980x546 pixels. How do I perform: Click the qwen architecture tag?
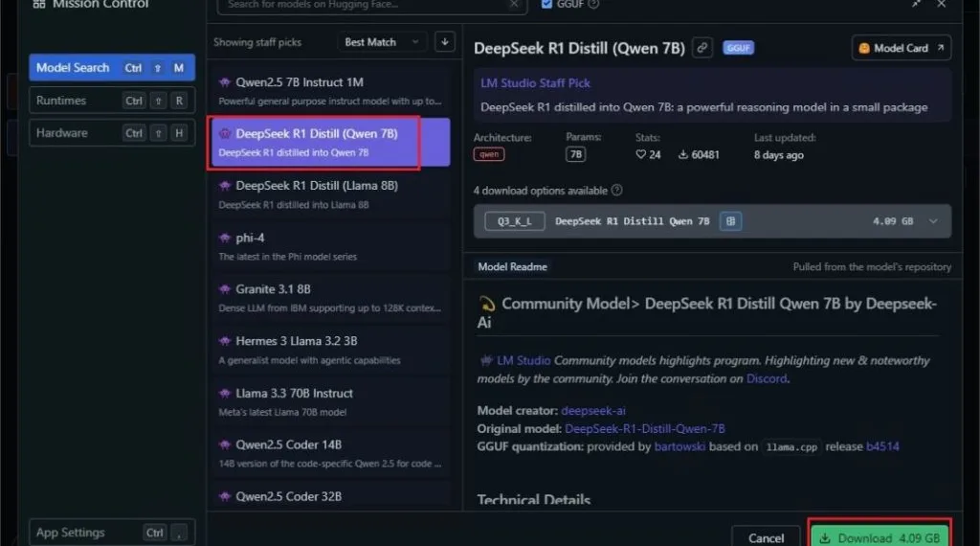pyautogui.click(x=489, y=154)
